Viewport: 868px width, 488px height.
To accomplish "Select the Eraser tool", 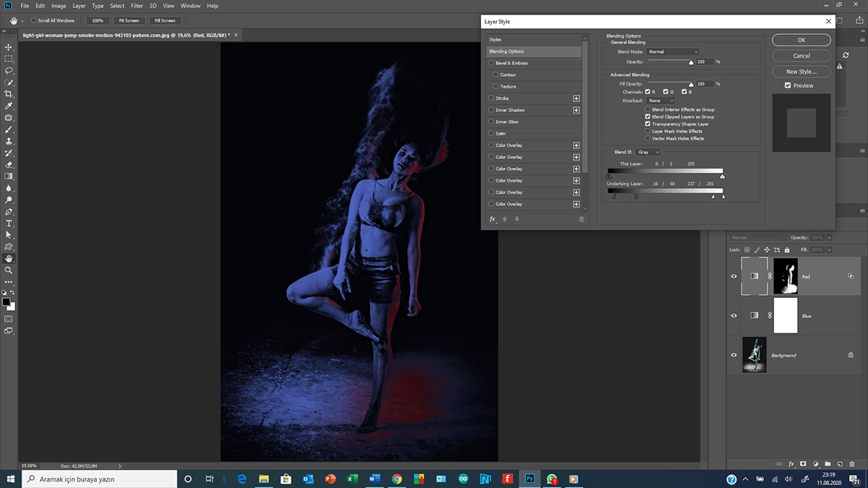I will click(x=9, y=165).
